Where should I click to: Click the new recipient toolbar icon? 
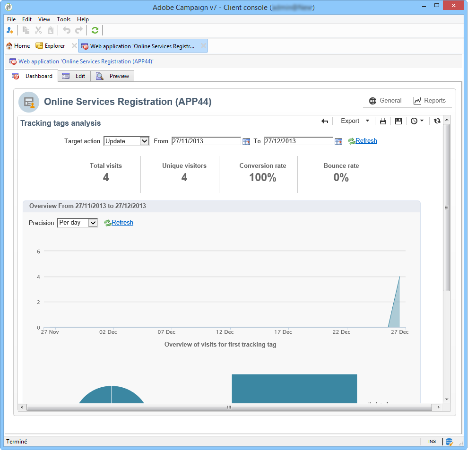tap(10, 30)
